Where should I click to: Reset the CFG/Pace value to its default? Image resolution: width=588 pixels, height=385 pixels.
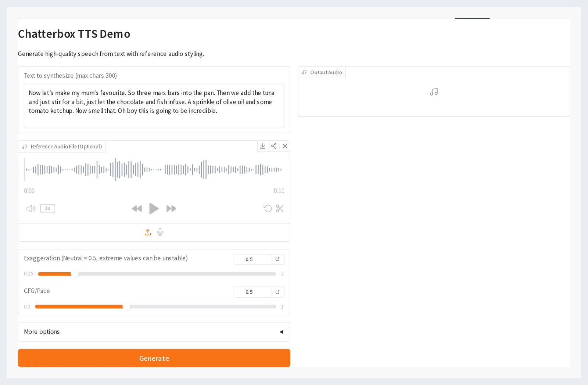click(277, 292)
